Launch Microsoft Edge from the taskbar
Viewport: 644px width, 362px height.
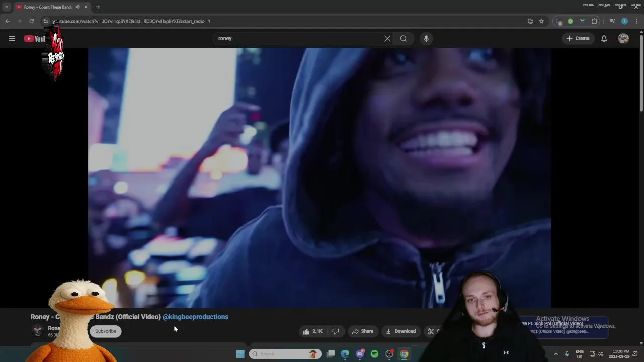[x=345, y=354]
